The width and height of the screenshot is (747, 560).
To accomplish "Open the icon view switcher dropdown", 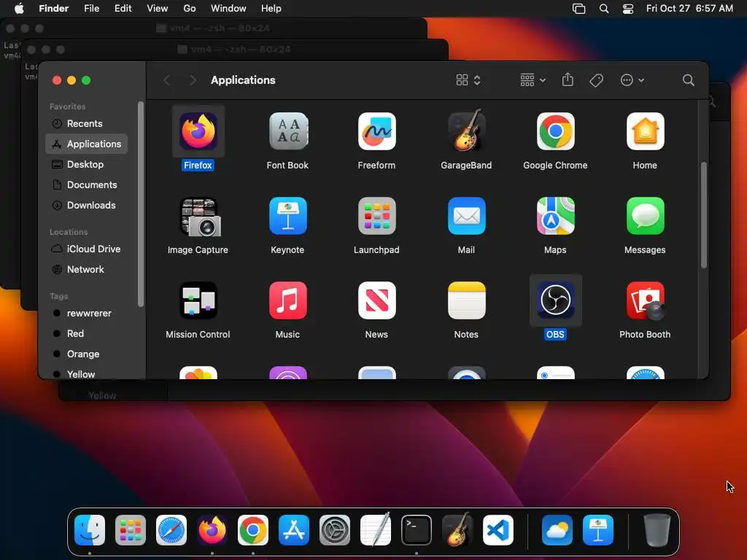I will (468, 80).
